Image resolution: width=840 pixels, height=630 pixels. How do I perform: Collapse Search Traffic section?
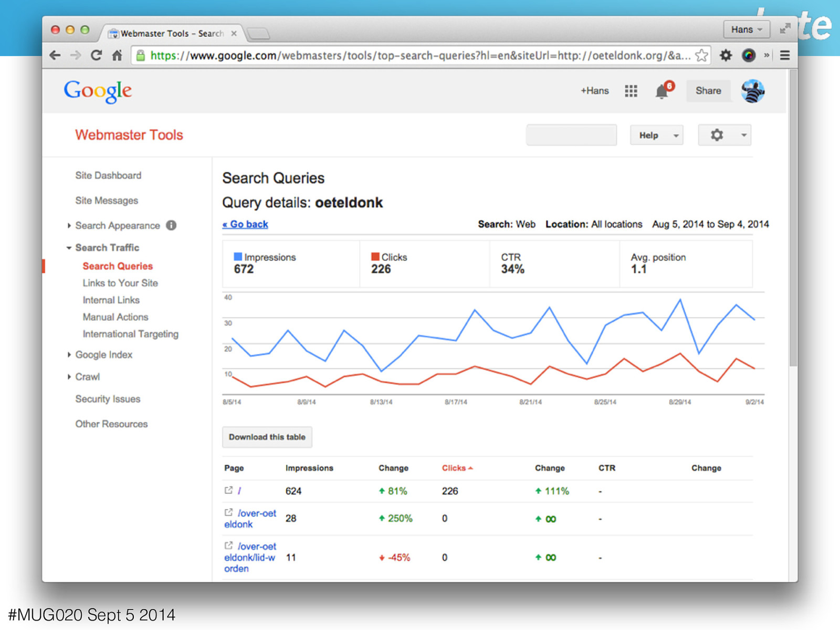click(x=69, y=248)
